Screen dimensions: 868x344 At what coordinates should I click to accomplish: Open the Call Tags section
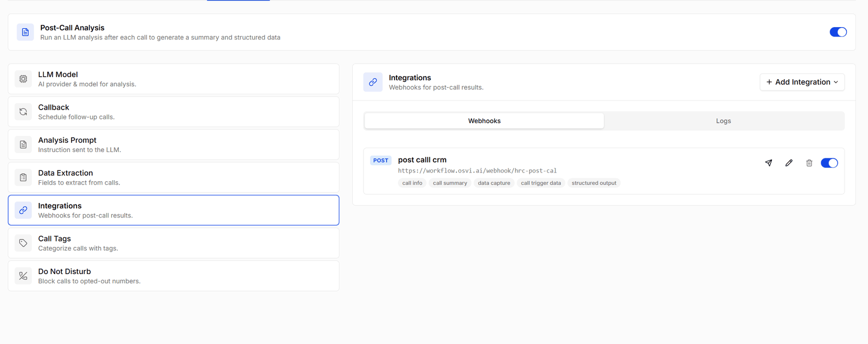click(174, 243)
